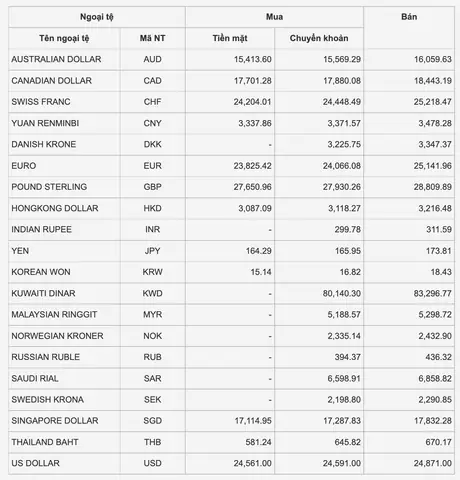Select the SWISS FRANC row name
This screenshot has width=460, height=480.
(41, 102)
